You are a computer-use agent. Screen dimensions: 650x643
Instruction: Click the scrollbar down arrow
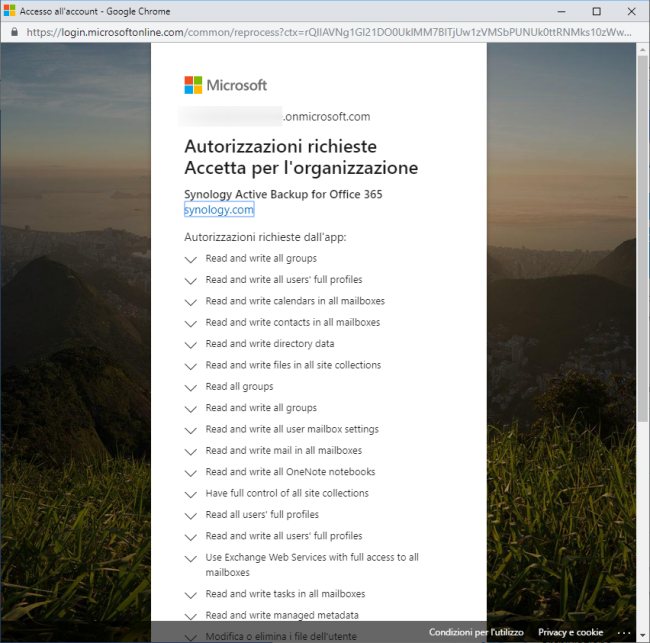click(643, 636)
